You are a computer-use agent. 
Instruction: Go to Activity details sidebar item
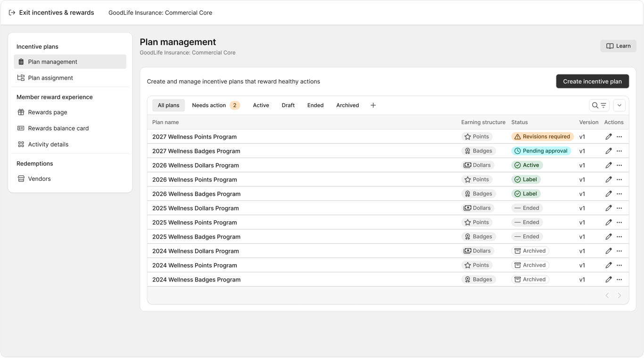pos(70,144)
